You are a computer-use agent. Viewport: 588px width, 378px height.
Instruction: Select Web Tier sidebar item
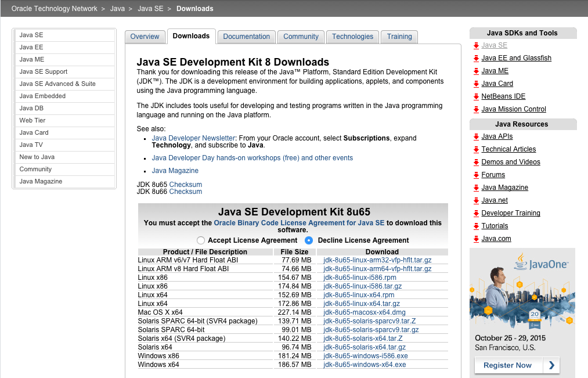pyautogui.click(x=64, y=120)
